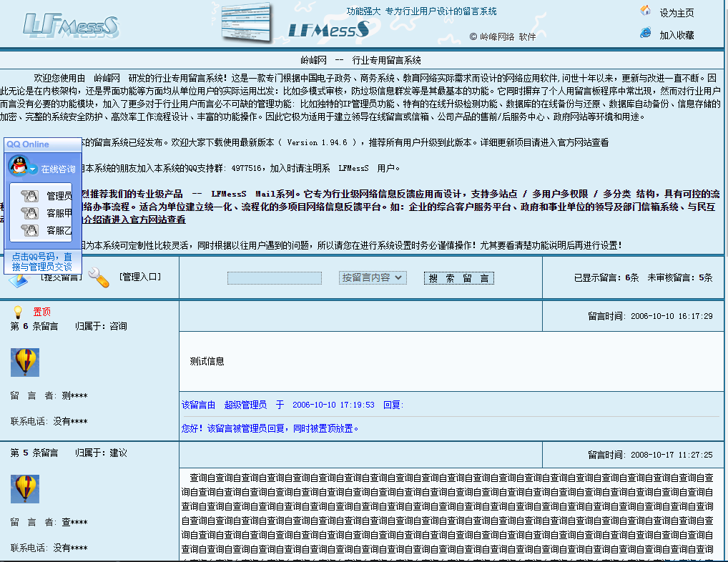Click the 未审核留言: 5条 counter

coord(679,277)
